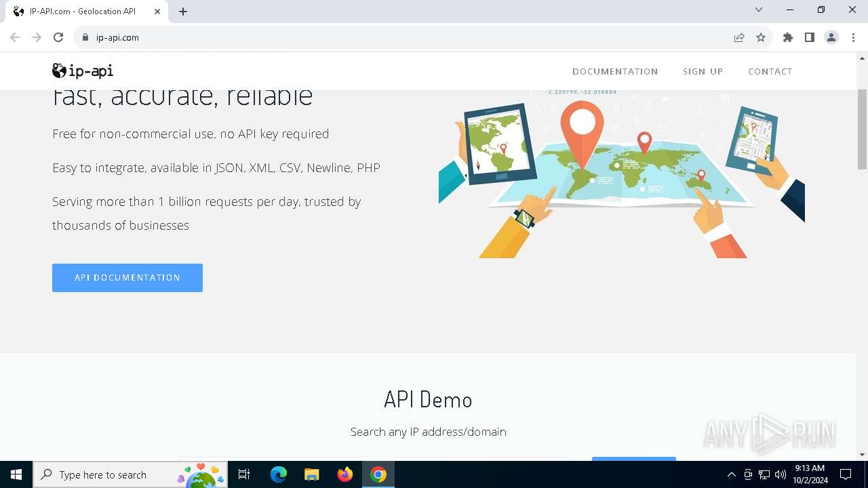This screenshot has width=868, height=488.
Task: Click the line 'Easy to integrate, available in JSON...'
Action: click(216, 168)
